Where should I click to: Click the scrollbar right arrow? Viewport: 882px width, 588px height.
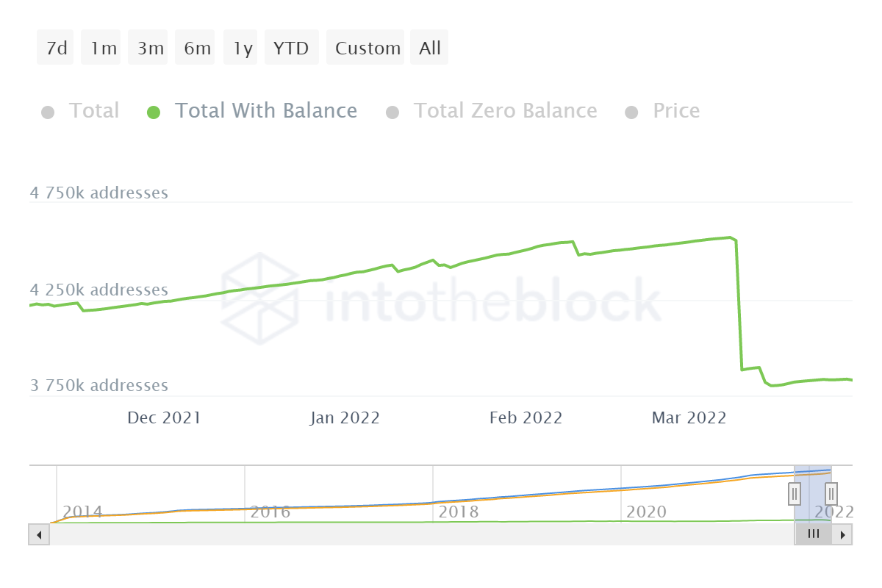(x=843, y=534)
